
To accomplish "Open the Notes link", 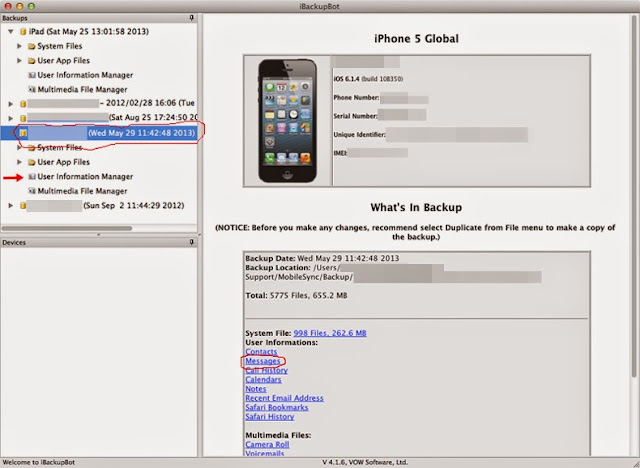I will [x=256, y=389].
